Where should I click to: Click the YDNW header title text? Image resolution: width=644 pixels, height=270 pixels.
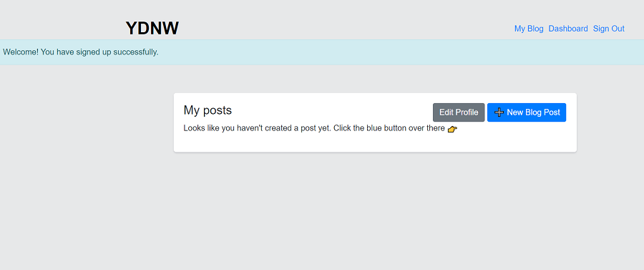[x=152, y=29]
